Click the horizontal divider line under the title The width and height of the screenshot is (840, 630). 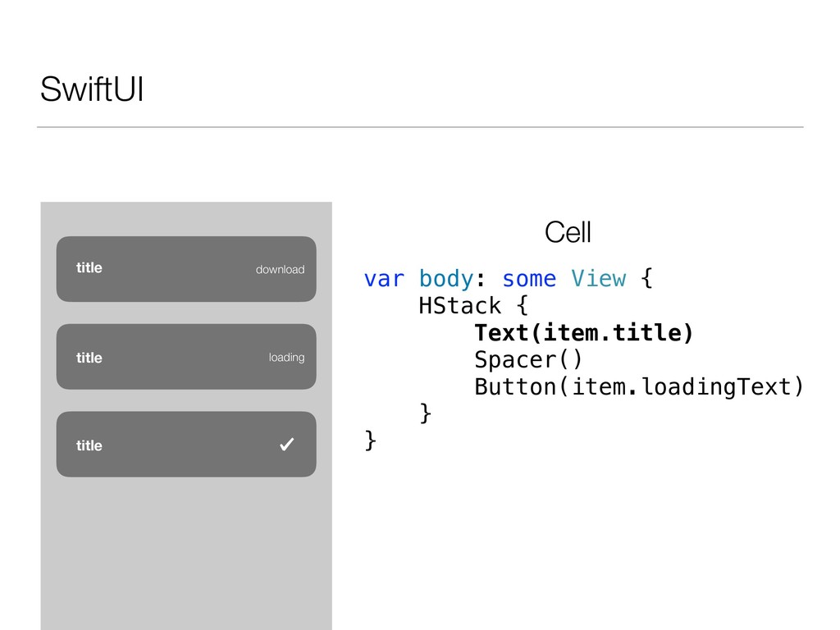[x=420, y=127]
